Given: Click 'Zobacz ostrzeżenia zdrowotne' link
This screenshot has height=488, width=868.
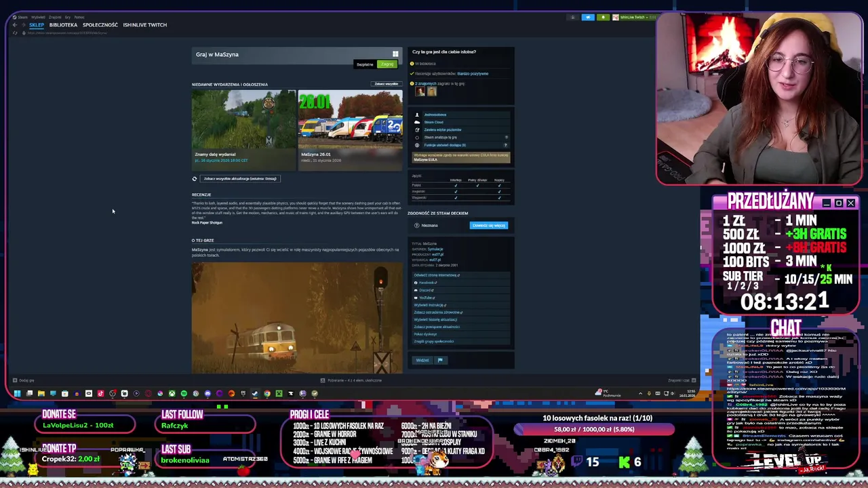Looking at the screenshot, I should pos(439,312).
